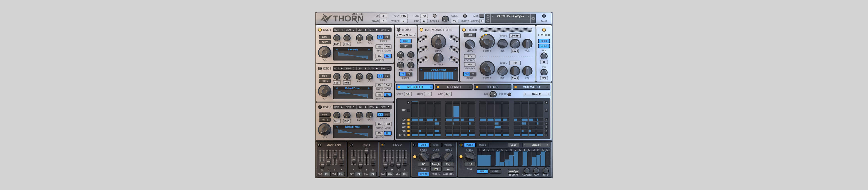The image size is (868, 190).
Task: Toggle the DECLICK LED
Action: [435, 16]
